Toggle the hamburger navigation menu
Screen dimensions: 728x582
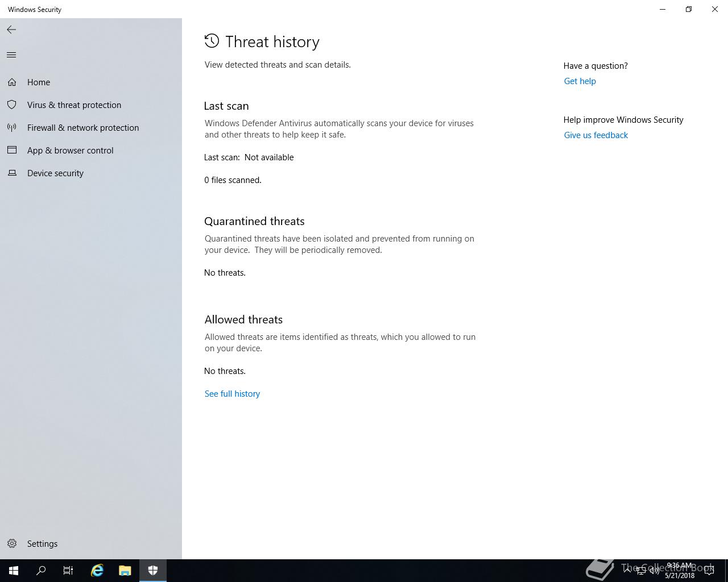(11, 55)
